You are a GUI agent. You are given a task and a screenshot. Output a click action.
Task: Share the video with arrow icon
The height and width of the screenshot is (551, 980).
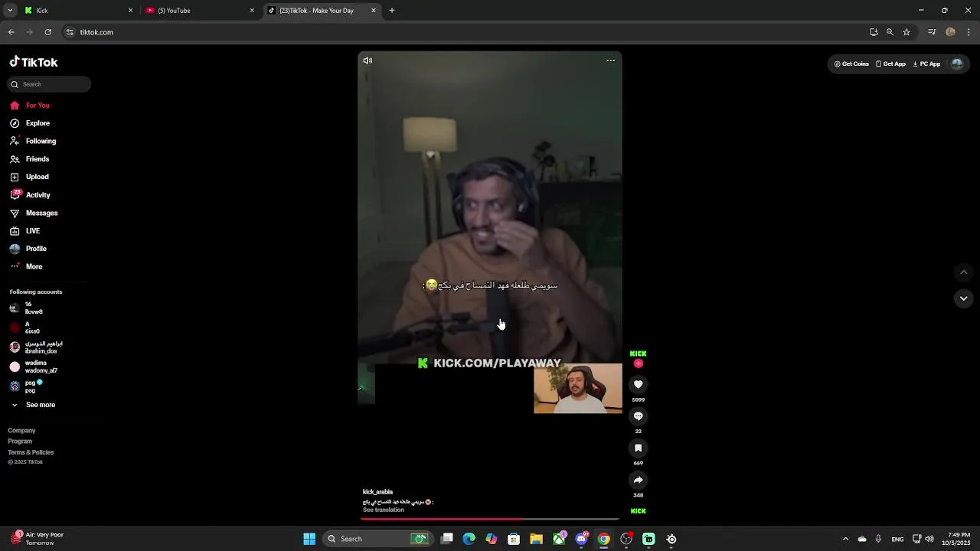point(638,481)
